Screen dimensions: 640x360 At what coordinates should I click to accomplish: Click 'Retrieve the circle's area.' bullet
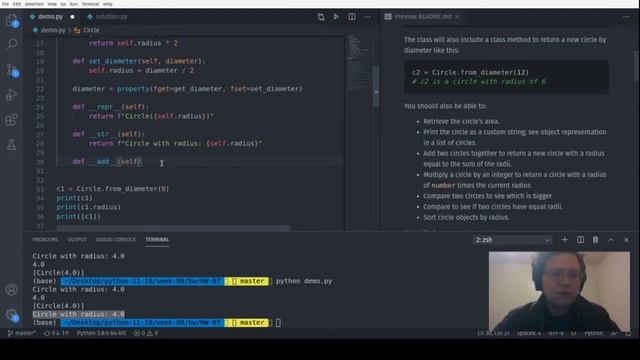click(x=461, y=121)
